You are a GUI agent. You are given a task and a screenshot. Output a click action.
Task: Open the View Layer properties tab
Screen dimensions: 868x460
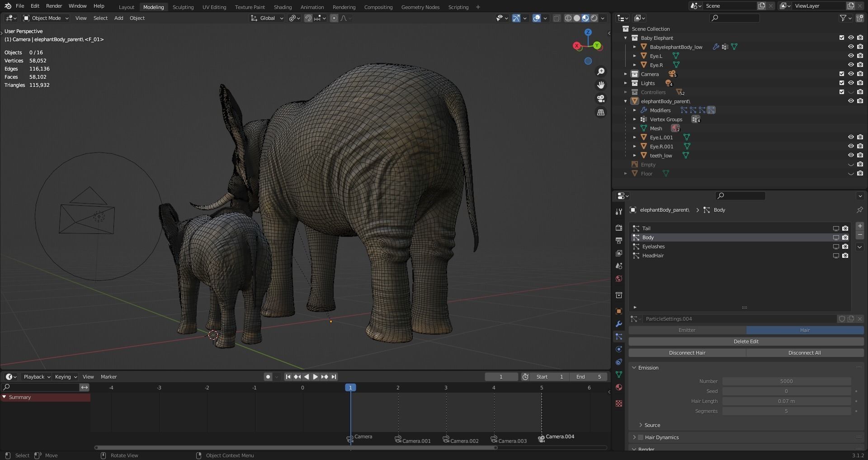click(x=619, y=253)
